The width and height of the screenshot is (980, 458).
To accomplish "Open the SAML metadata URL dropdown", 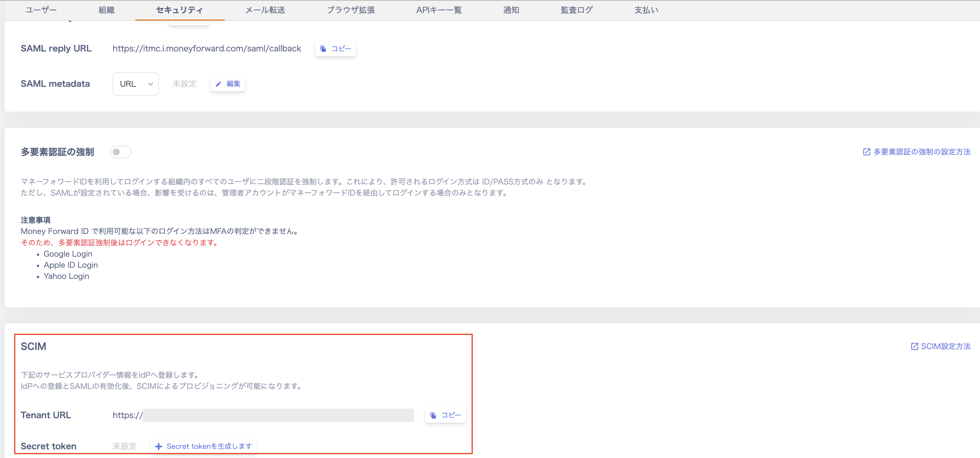I will 136,84.
